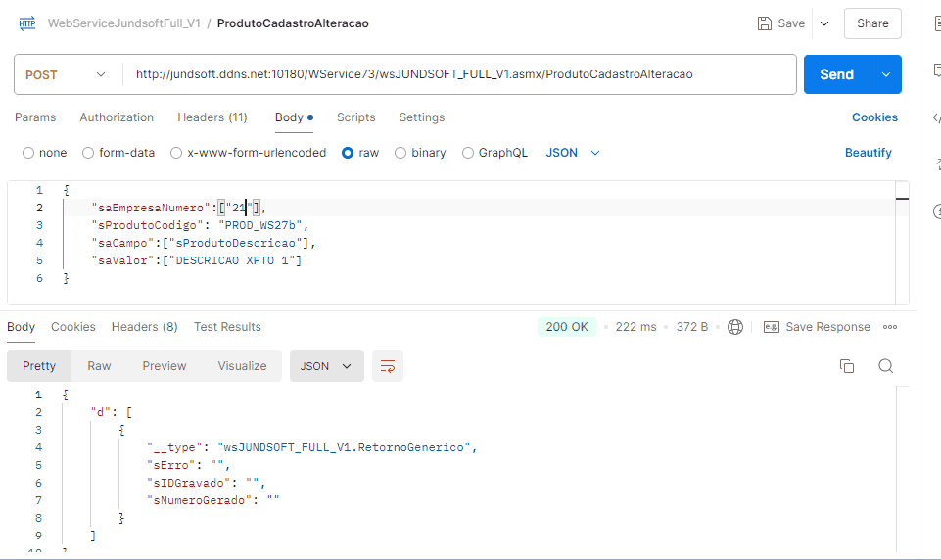Open the JSON response format dropdown

(x=327, y=366)
